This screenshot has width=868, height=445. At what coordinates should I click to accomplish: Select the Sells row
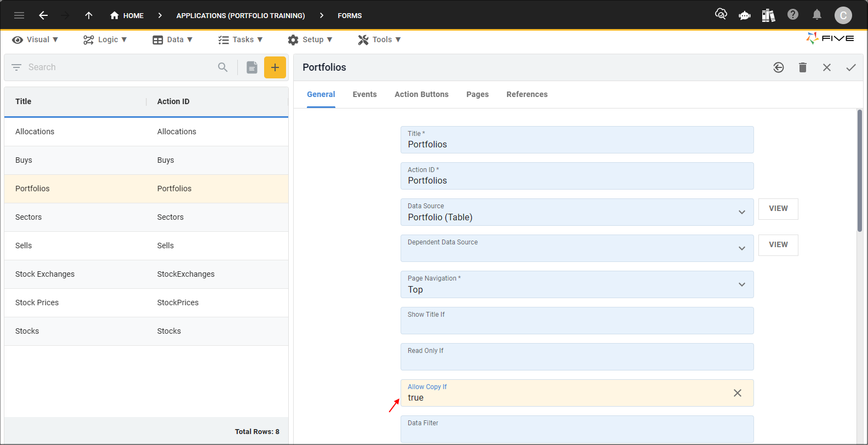(x=146, y=246)
